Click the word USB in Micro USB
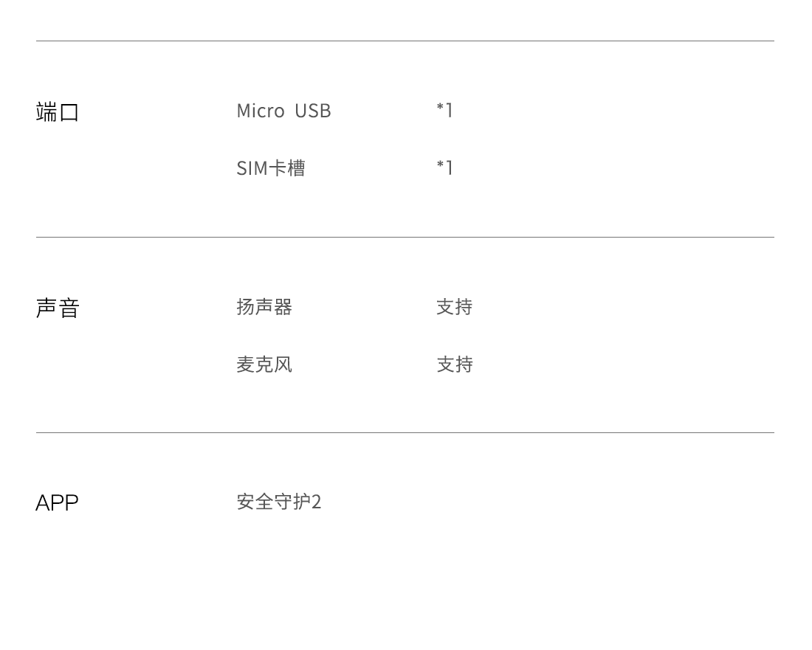Viewport: 812px width, 650px height. (x=313, y=111)
